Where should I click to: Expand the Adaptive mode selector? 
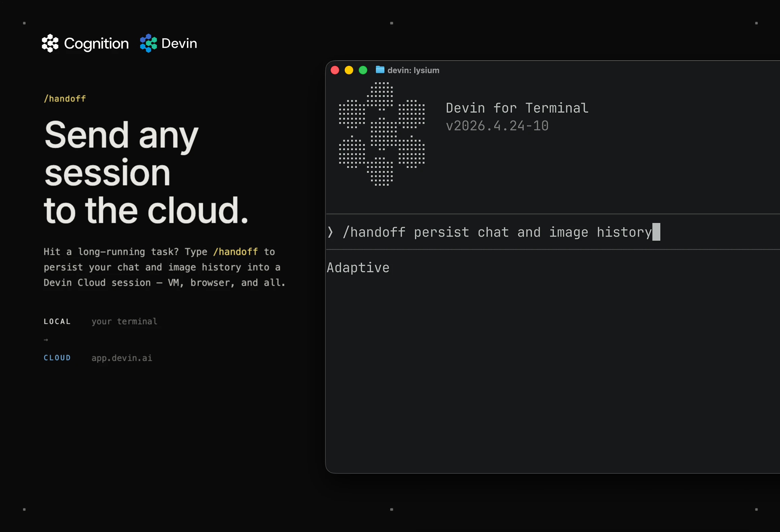click(358, 267)
